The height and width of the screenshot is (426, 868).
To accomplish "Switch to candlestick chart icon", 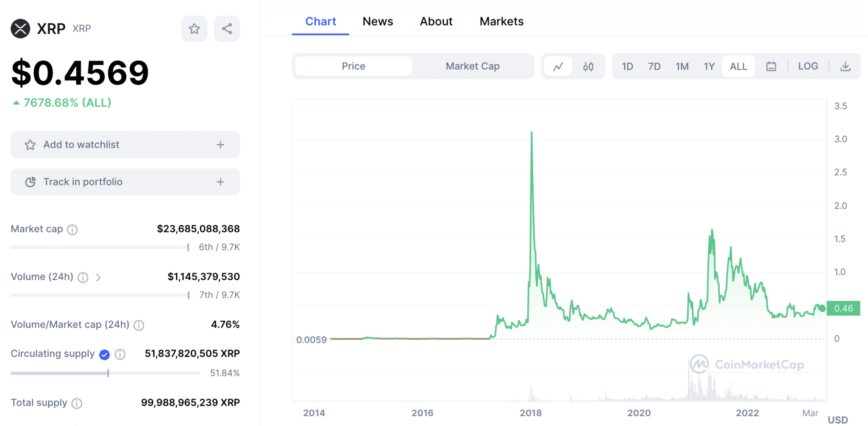I will tap(588, 66).
